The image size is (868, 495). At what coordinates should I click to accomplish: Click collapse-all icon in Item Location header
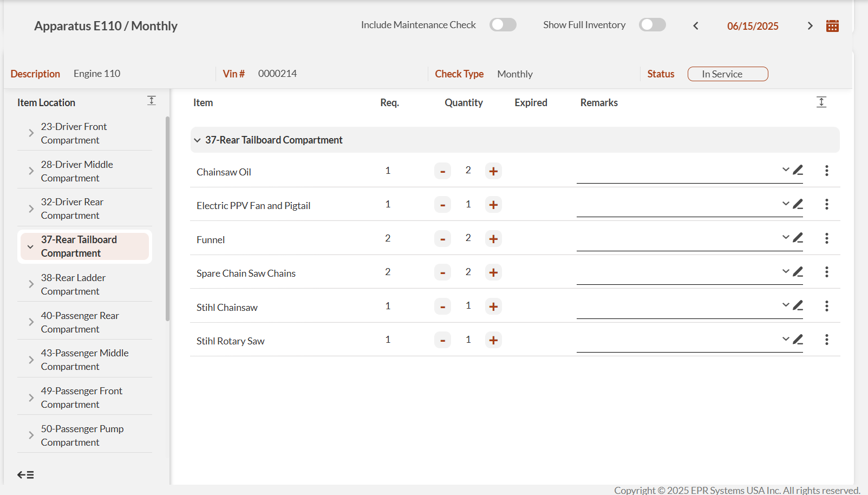pyautogui.click(x=152, y=101)
